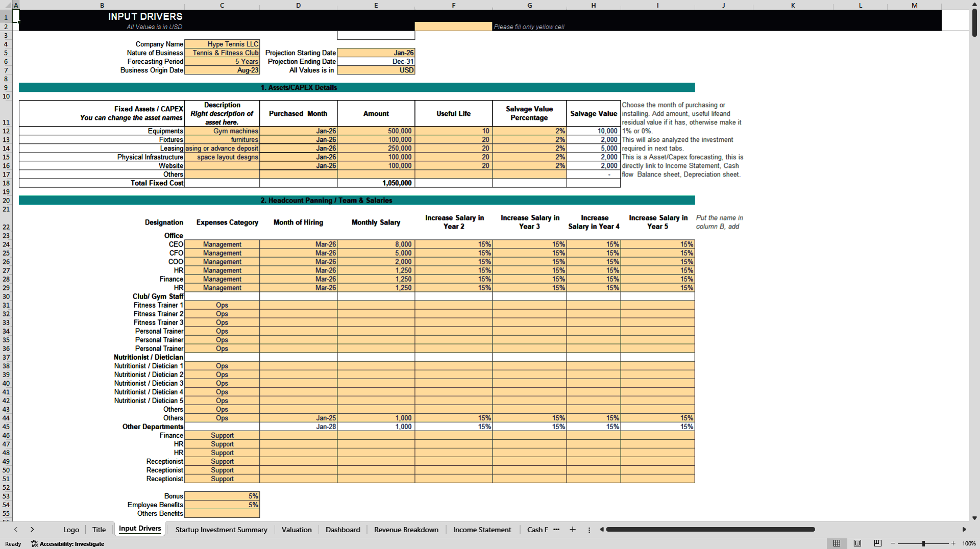
Task: Open the Title sheet tab
Action: point(99,530)
